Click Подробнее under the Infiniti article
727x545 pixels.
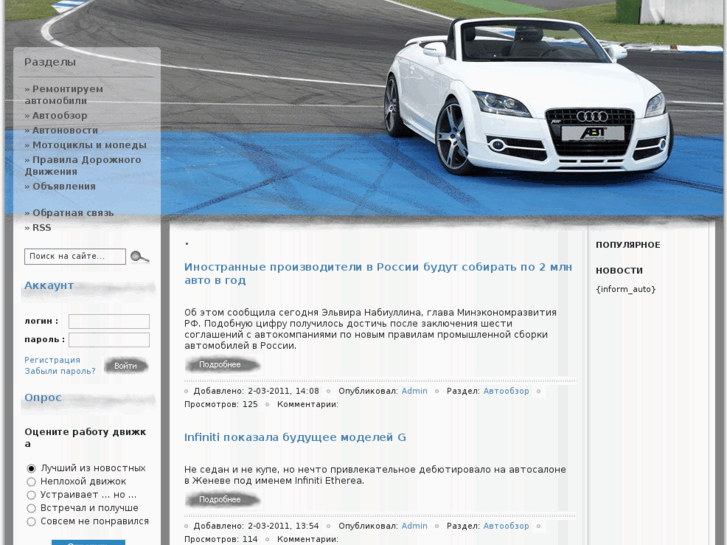(x=223, y=500)
